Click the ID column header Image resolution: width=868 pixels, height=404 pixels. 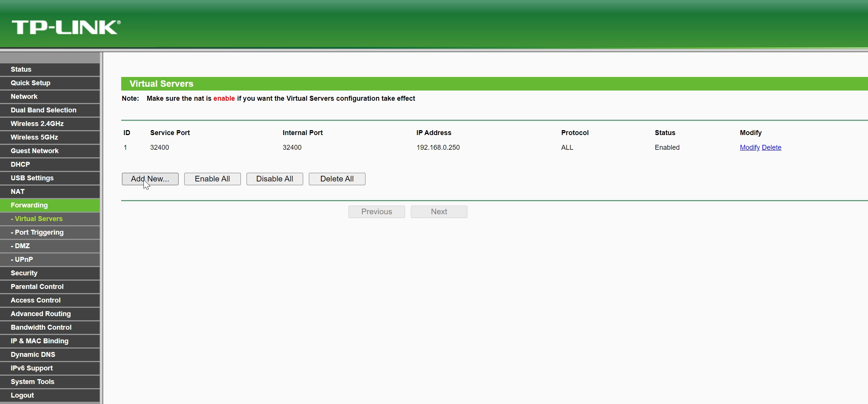click(126, 133)
